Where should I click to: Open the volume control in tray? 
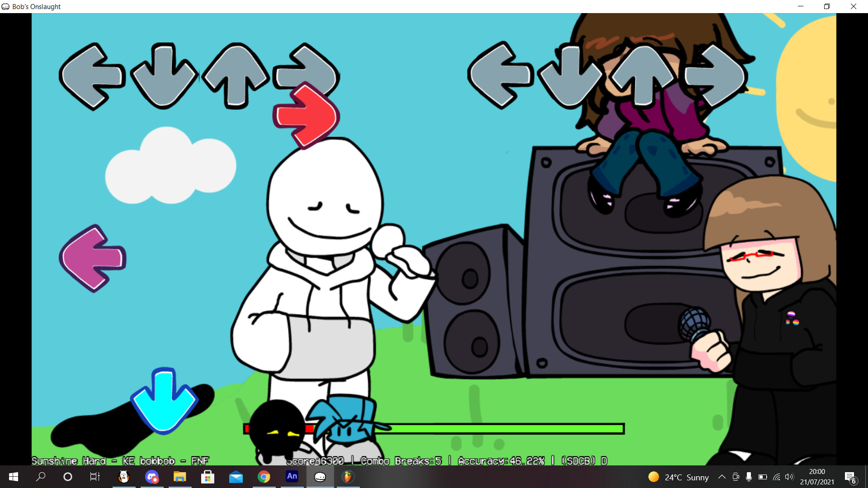point(789,477)
